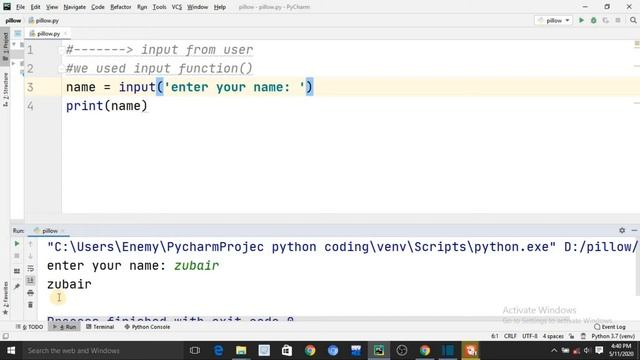This screenshot has width=640, height=360.
Task: Open Search Everywhere magnifier icon
Action: (633, 20)
